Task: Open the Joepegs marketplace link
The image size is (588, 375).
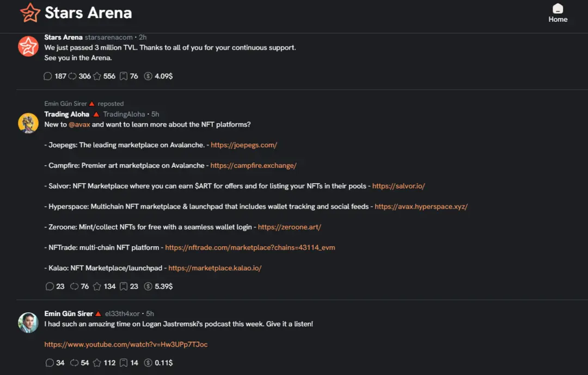Action: 244,144
